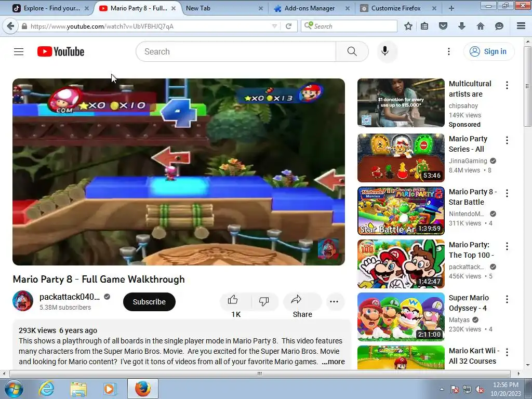Open the packattack channel avatar
The image size is (532, 399).
[x=23, y=301]
